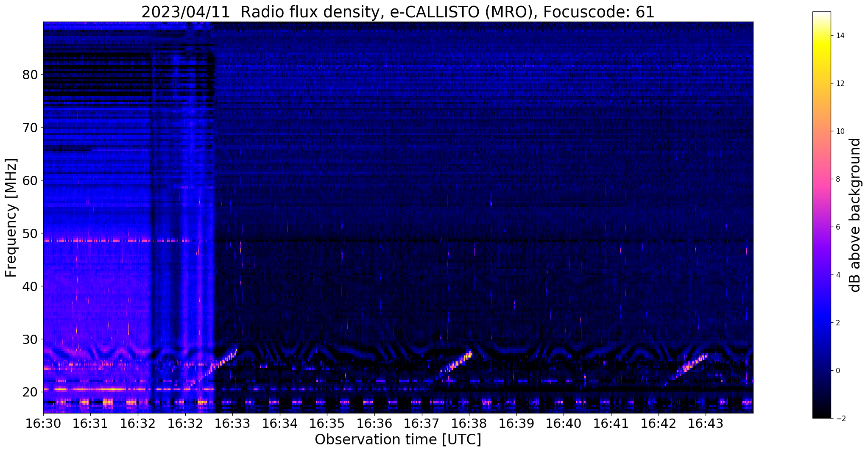Click the colorbar tick labeled 6
This screenshot has width=868, height=452.
pyautogui.click(x=837, y=227)
